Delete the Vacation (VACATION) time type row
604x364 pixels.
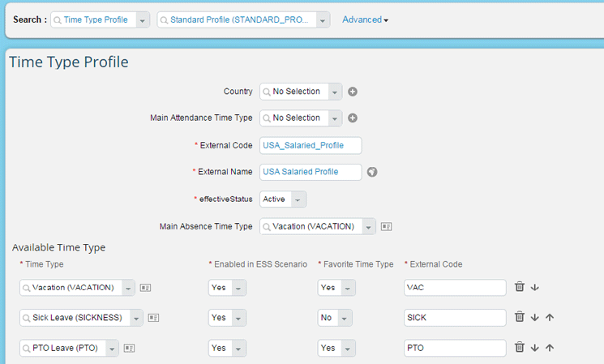tap(520, 287)
